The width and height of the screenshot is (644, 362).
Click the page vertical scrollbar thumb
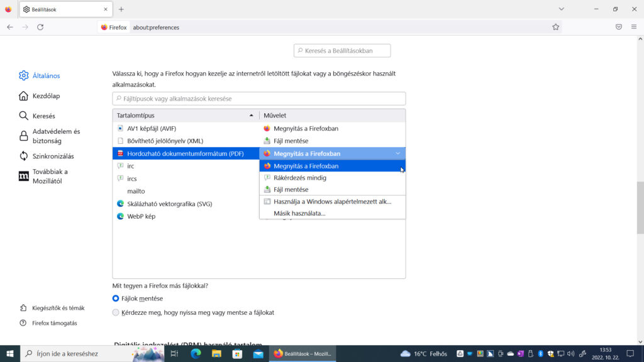click(x=640, y=207)
